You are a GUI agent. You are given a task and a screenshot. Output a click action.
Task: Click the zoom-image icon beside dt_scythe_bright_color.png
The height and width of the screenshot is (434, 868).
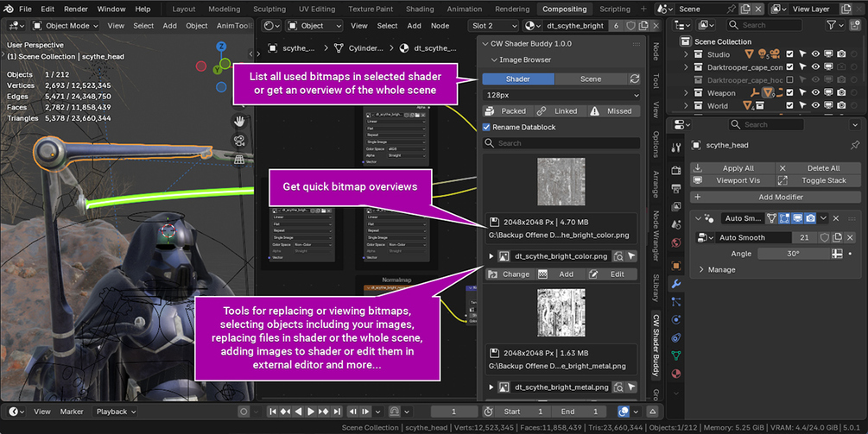click(618, 256)
